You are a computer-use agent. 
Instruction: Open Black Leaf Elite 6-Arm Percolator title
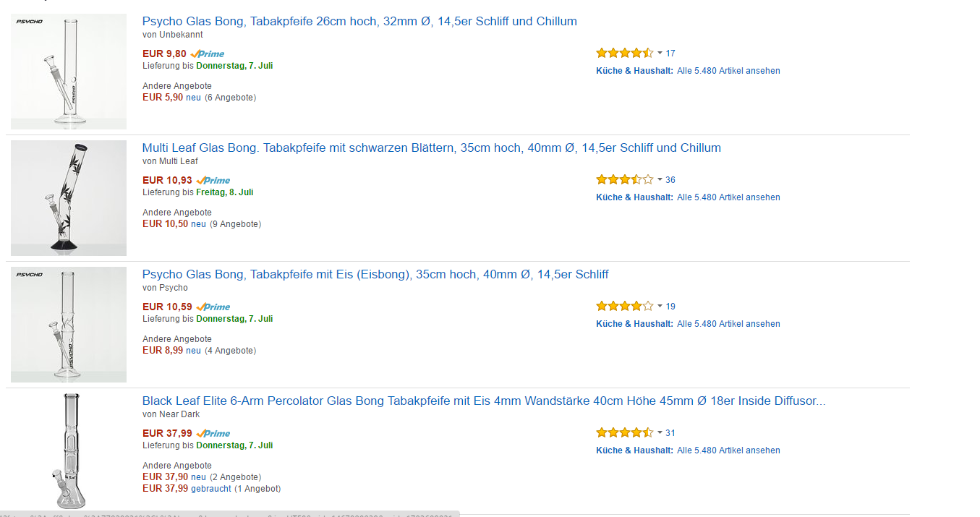click(484, 401)
